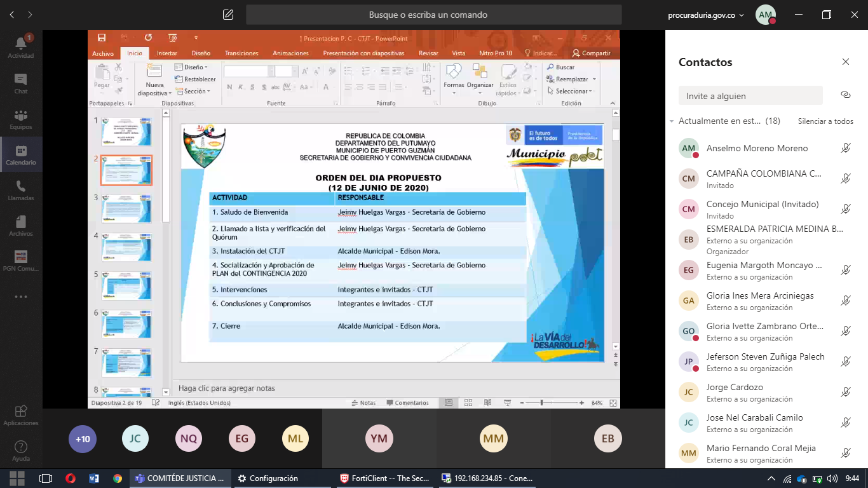Open the Activity feed in Teams sidebar
The image size is (868, 488).
[x=21, y=47]
